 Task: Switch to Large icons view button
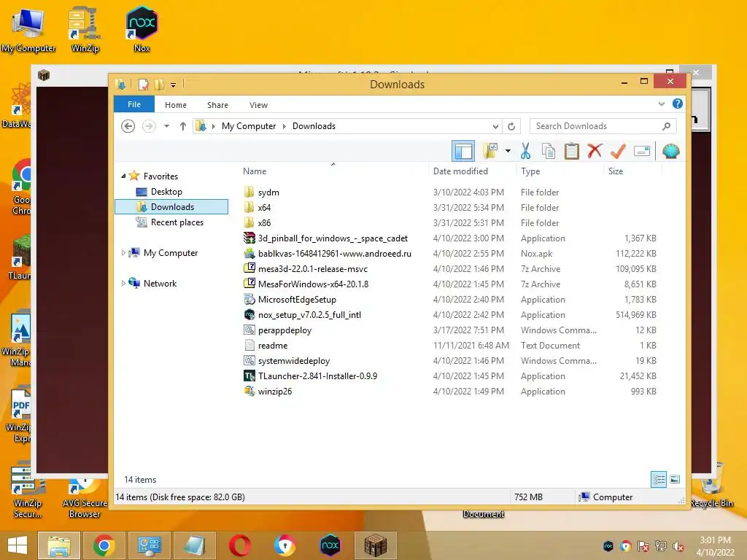tap(675, 479)
